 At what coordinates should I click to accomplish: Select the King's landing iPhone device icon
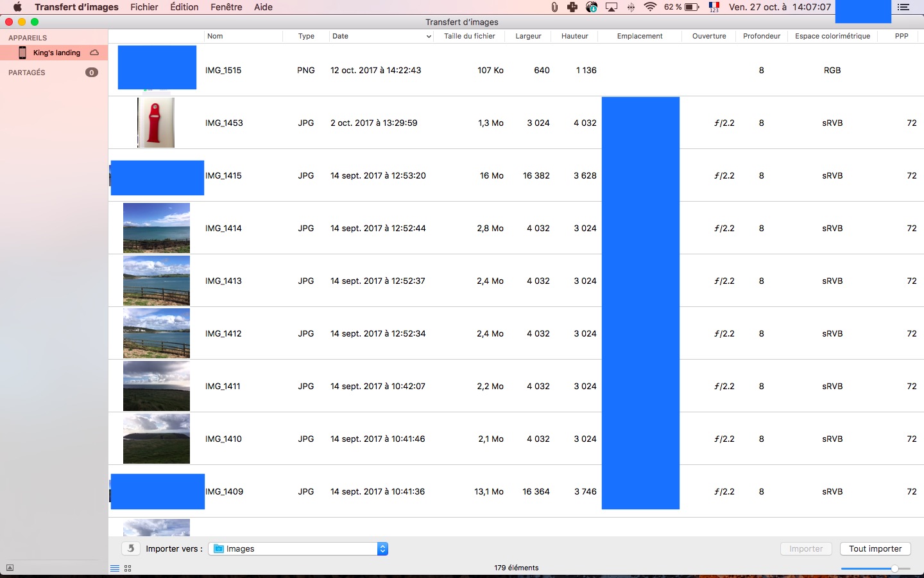[x=22, y=53]
